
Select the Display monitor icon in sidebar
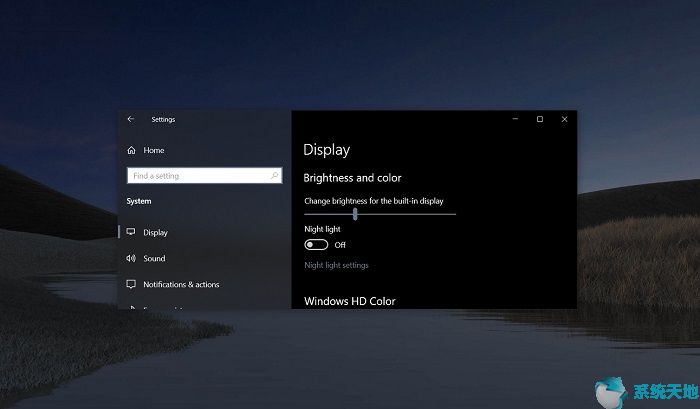click(131, 232)
